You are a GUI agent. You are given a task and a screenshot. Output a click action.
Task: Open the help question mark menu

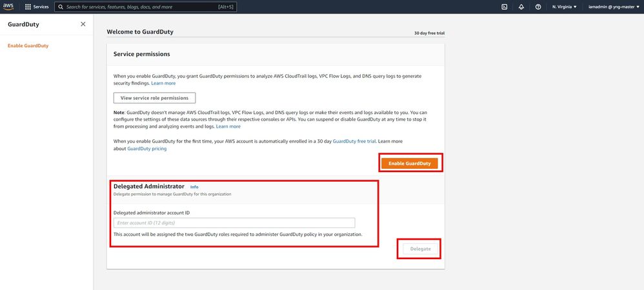pyautogui.click(x=538, y=7)
